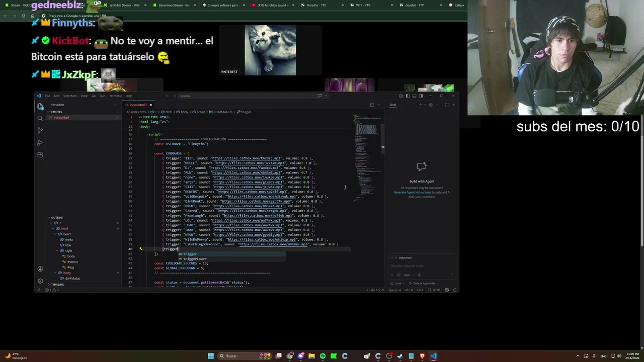Split the editor to the right
The width and height of the screenshot is (644, 362).
coord(372,105)
